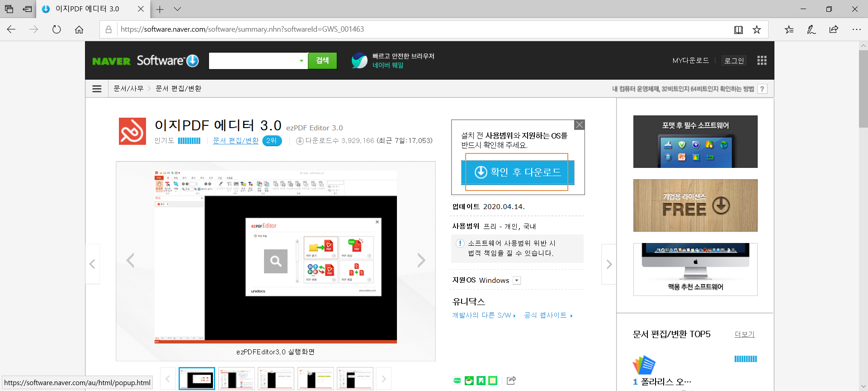This screenshot has width=868, height=391.
Task: Open the 문서/사무 breadcrumb category
Action: coord(128,89)
